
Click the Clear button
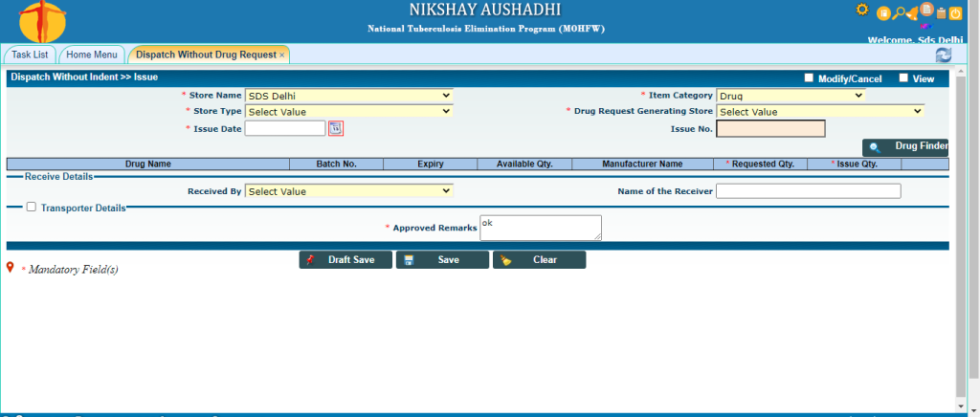[540, 260]
